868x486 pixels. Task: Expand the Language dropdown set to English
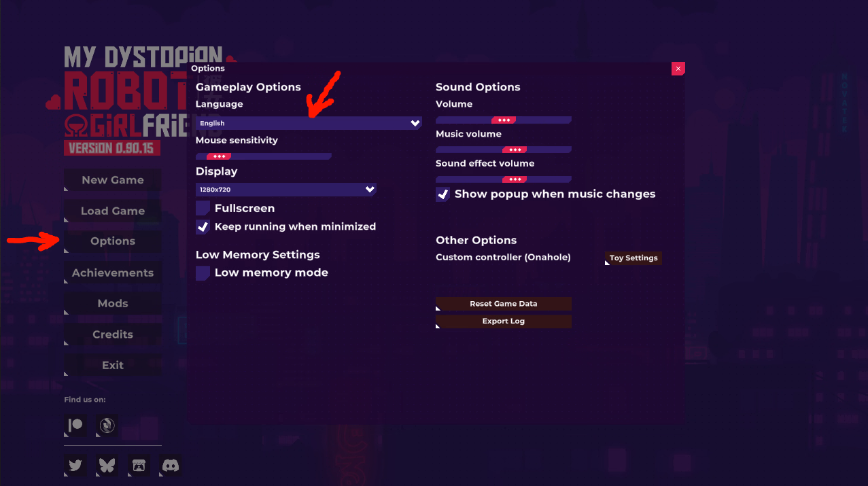[x=309, y=123]
